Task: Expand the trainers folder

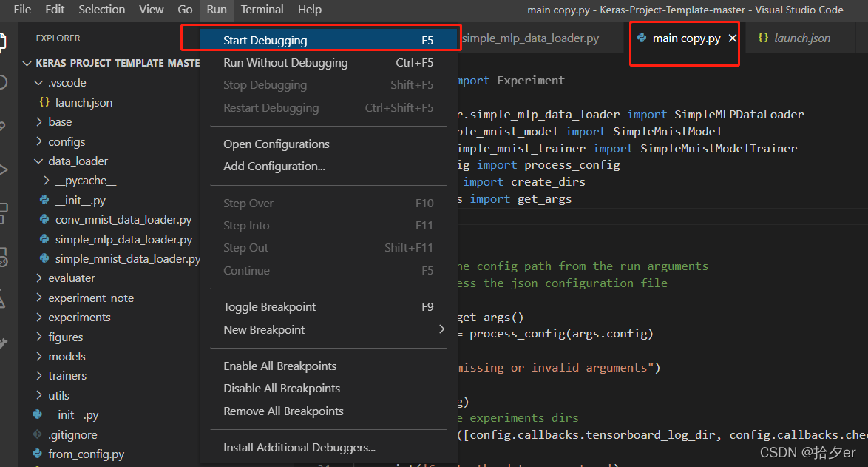Action: tap(38, 375)
